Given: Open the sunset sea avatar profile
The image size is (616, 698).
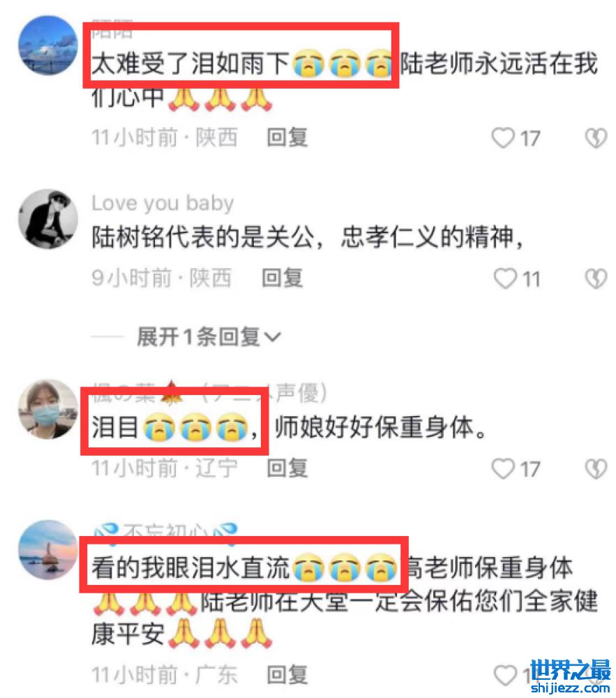Looking at the screenshot, I should tap(47, 550).
